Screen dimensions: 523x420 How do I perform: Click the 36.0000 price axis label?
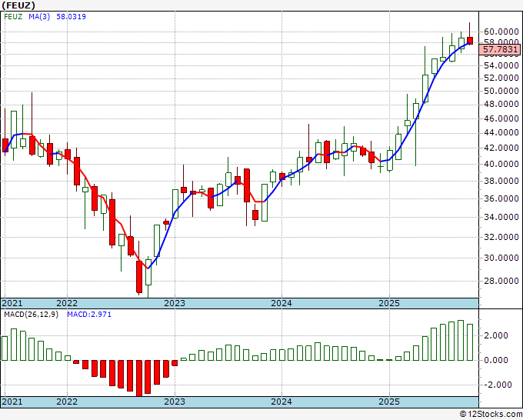pyautogui.click(x=501, y=198)
